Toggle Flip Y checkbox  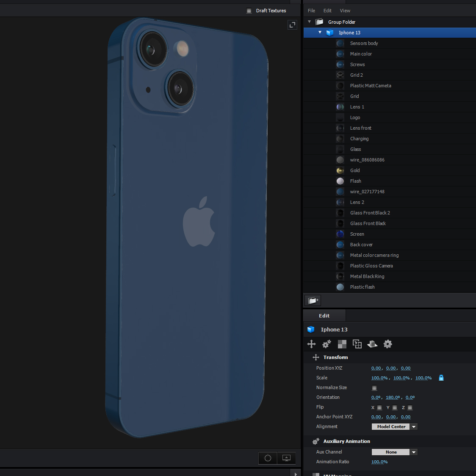tap(395, 407)
